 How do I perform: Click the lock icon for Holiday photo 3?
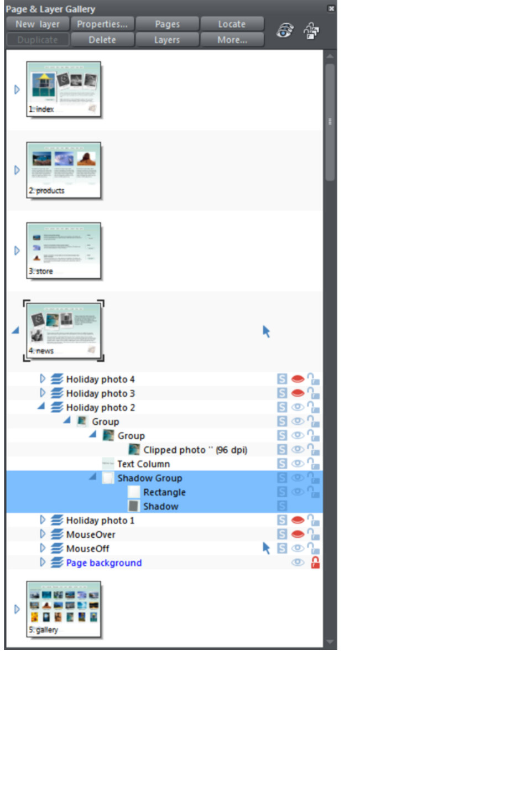[314, 393]
